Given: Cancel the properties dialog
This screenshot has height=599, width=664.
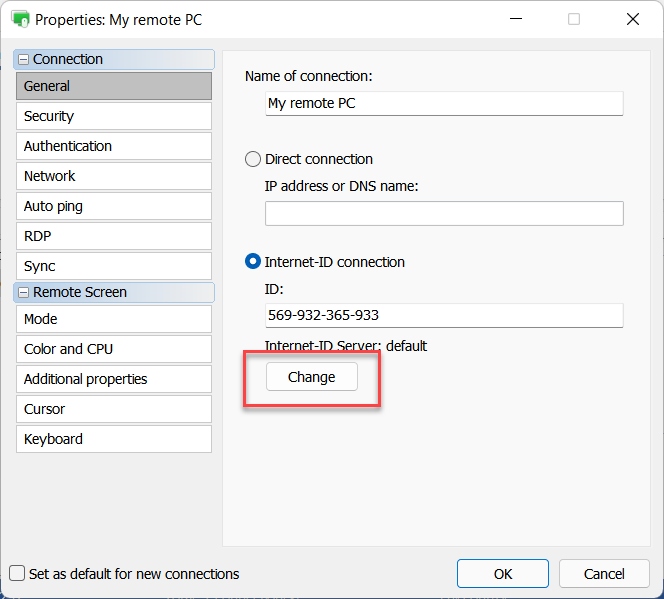Looking at the screenshot, I should 604,574.
